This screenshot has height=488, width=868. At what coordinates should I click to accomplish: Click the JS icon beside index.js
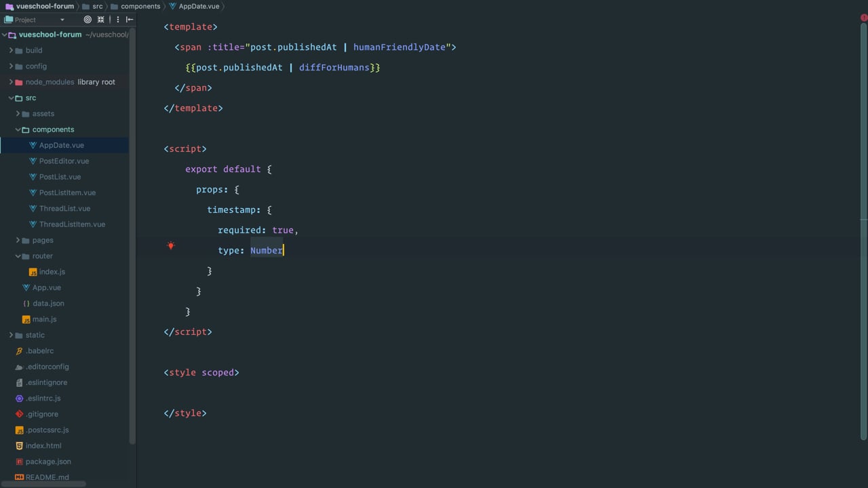[33, 272]
